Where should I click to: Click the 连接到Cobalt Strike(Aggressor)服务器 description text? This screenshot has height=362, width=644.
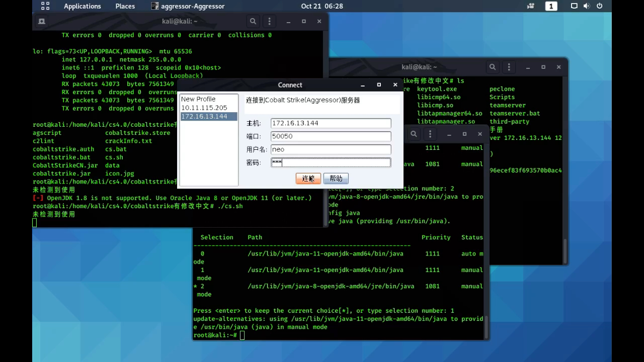(303, 100)
